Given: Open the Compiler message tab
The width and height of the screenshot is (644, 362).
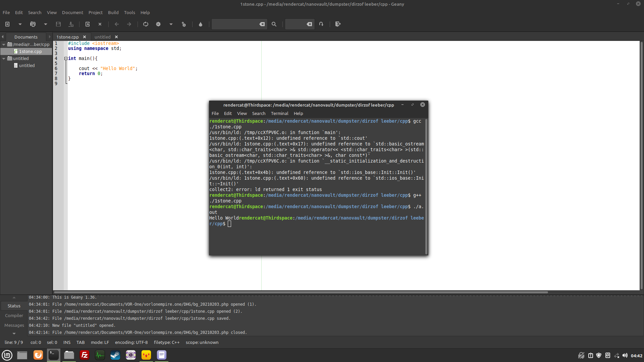Looking at the screenshot, I should click(x=14, y=315).
